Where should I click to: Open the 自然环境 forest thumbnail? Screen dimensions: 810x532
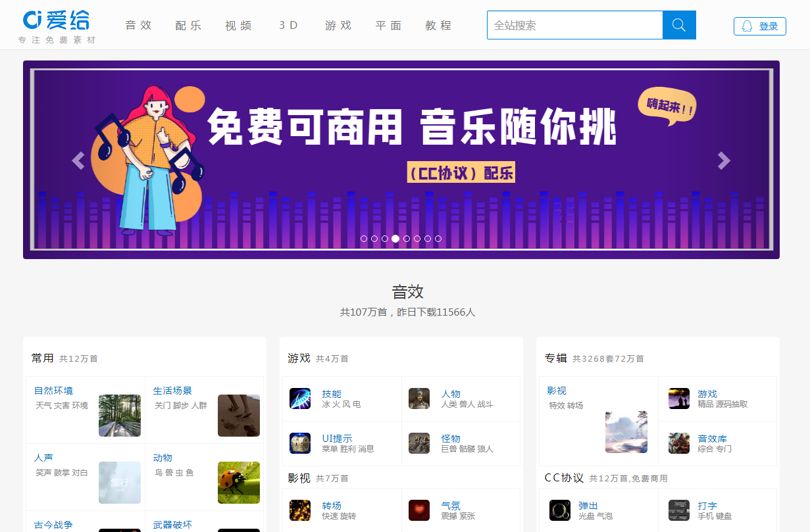point(120,416)
